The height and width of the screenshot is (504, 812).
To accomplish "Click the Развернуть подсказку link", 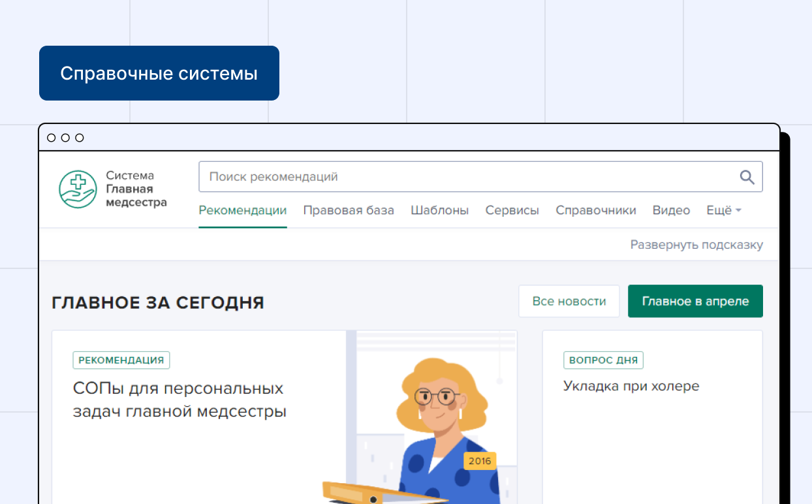I will click(x=696, y=245).
